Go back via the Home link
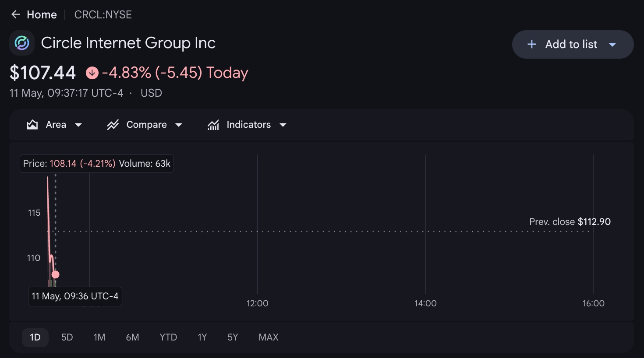Image resolution: width=644 pixels, height=358 pixels. [x=42, y=14]
